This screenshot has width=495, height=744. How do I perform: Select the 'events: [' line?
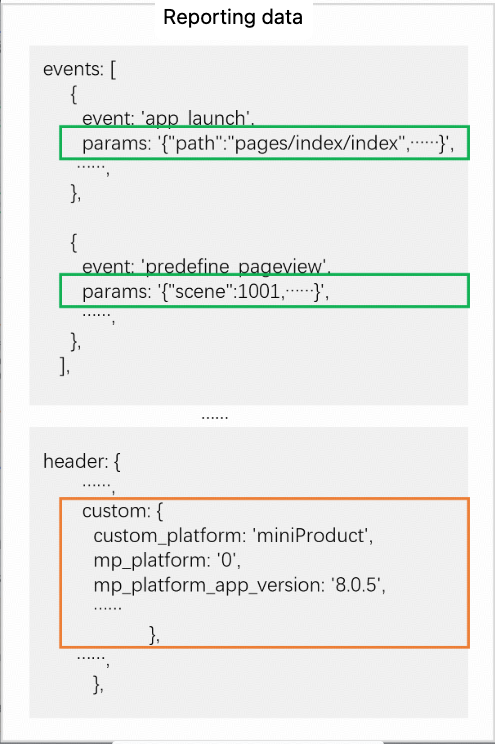point(79,69)
